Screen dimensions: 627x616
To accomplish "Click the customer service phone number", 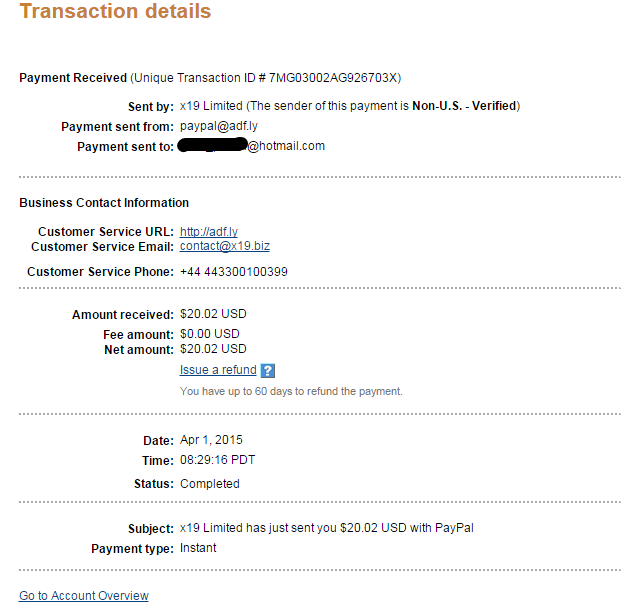I will 234,272.
